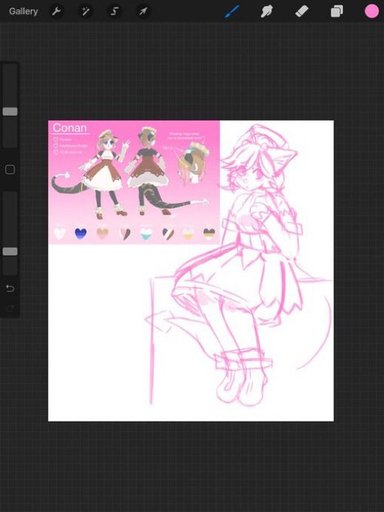
Task: Click the Conan title on reference sheet
Action: (70, 128)
